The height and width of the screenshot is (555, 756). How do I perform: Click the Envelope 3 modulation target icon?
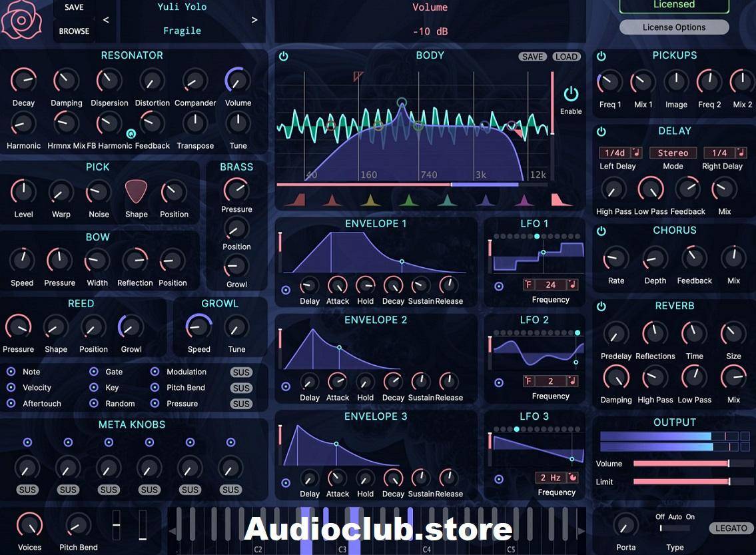(286, 482)
